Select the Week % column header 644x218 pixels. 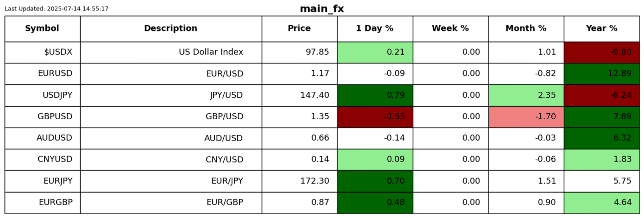(450, 28)
